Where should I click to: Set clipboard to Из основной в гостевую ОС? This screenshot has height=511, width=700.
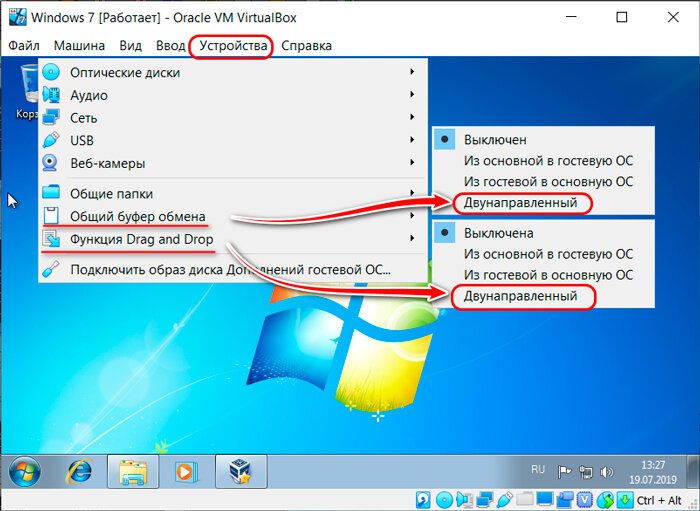point(543,161)
